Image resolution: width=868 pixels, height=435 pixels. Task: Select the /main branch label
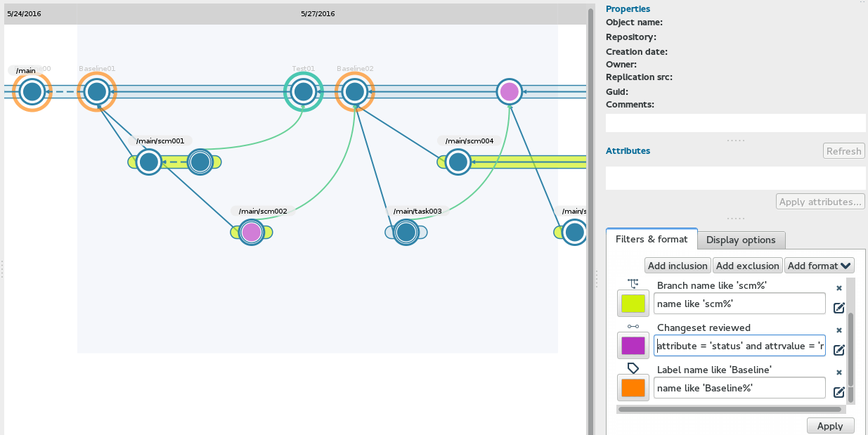tap(26, 70)
